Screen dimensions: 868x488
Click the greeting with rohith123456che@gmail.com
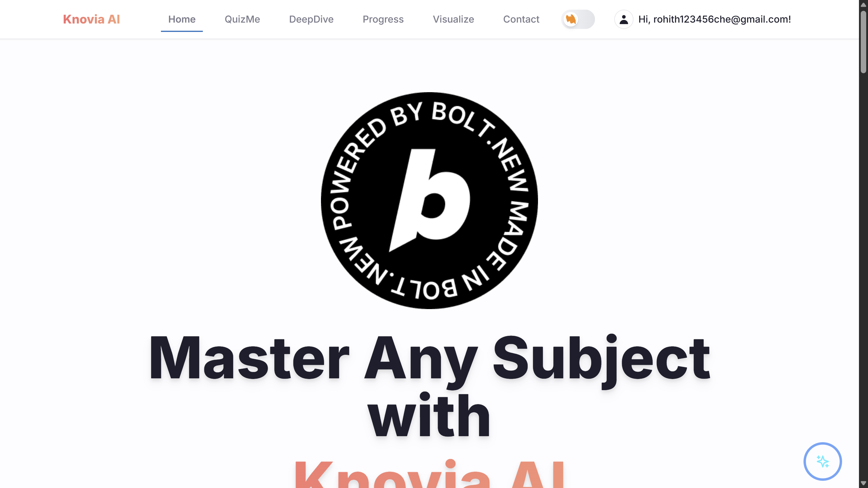click(x=714, y=19)
